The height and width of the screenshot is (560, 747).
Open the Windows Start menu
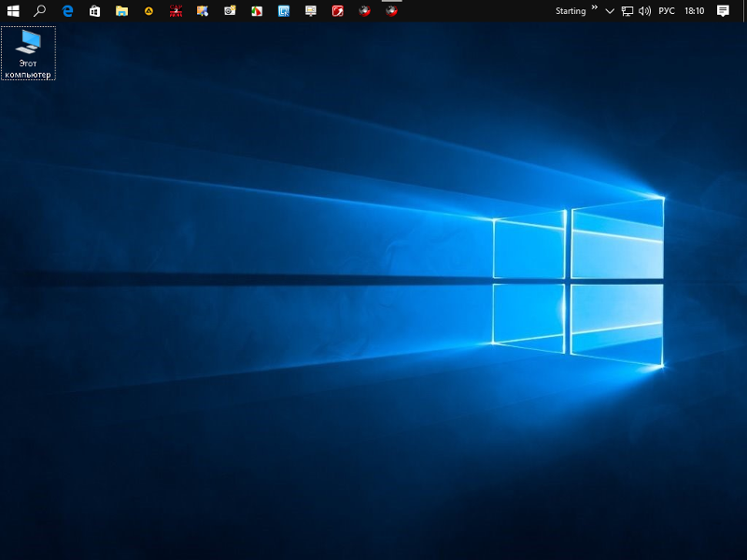(13, 10)
